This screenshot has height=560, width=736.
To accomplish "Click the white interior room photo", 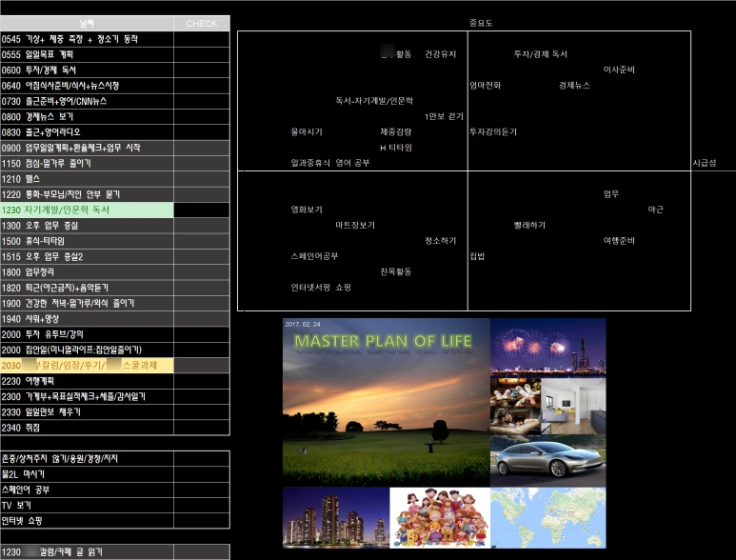I will (x=573, y=407).
